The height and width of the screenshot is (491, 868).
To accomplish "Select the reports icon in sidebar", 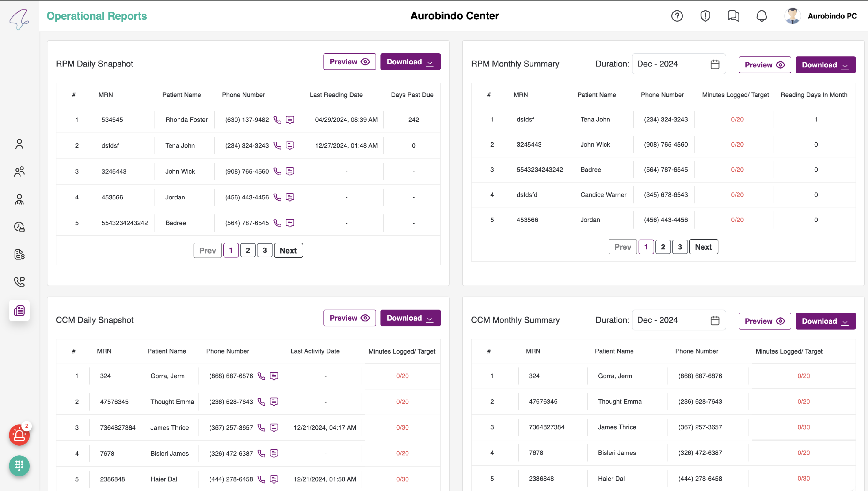I will pyautogui.click(x=19, y=310).
